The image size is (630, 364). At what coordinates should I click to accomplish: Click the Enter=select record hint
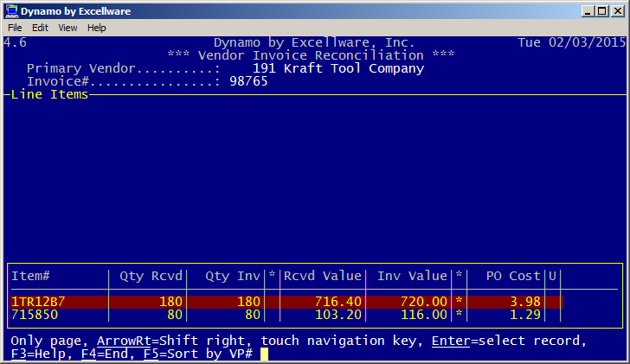point(506,341)
